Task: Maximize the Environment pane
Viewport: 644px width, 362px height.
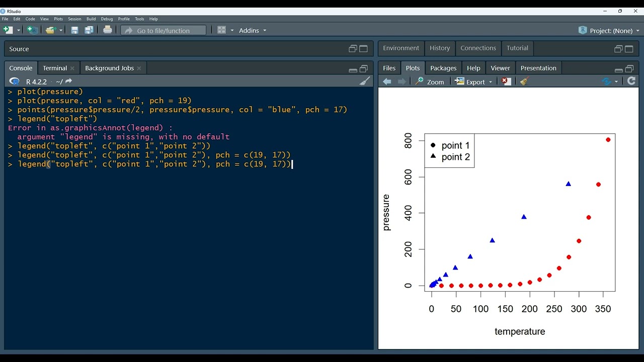Action: coord(629,49)
